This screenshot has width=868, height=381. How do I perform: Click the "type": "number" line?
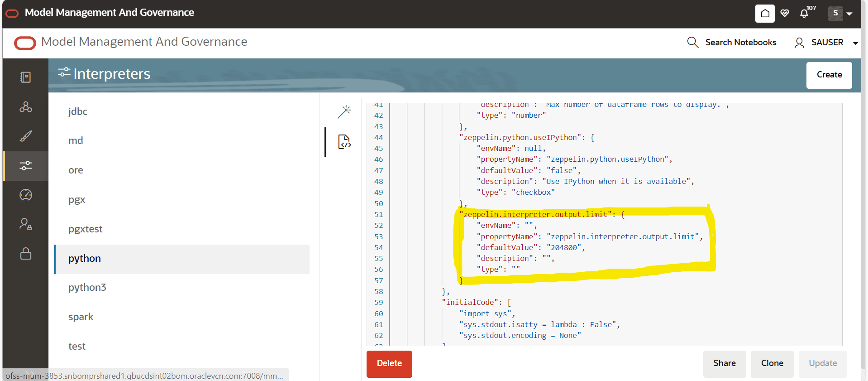pyautogui.click(x=511, y=115)
